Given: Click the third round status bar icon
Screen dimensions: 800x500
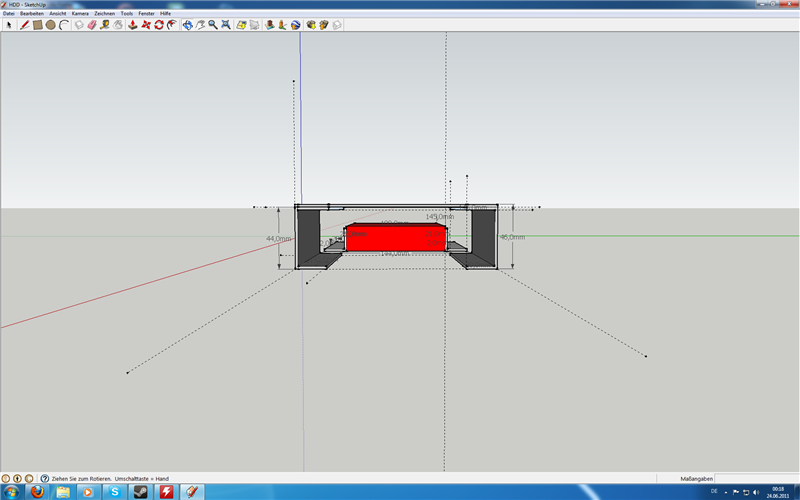Looking at the screenshot, I should coord(29,479).
